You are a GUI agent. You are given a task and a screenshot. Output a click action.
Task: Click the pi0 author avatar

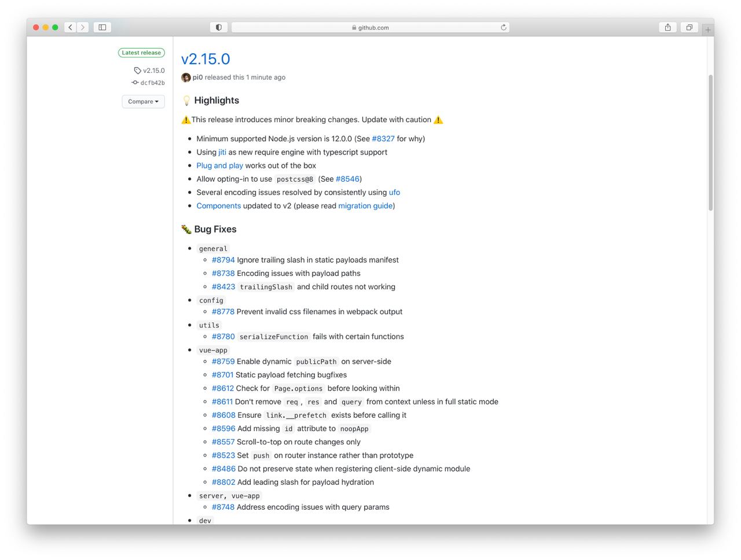coord(186,78)
